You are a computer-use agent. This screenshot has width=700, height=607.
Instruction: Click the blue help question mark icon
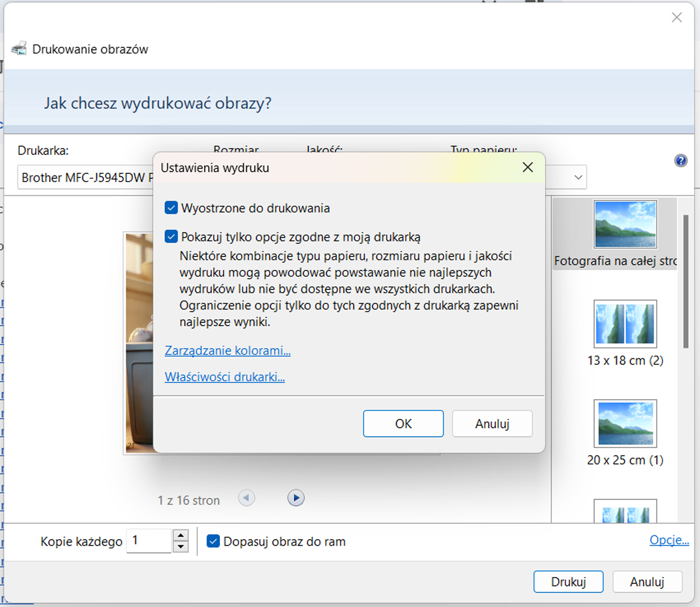pyautogui.click(x=680, y=160)
